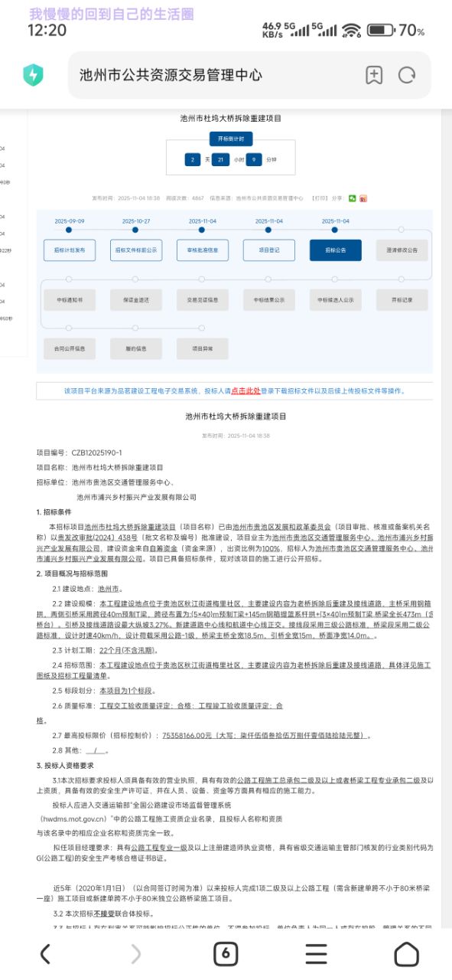Select the 招标公告 active stage

(335, 250)
